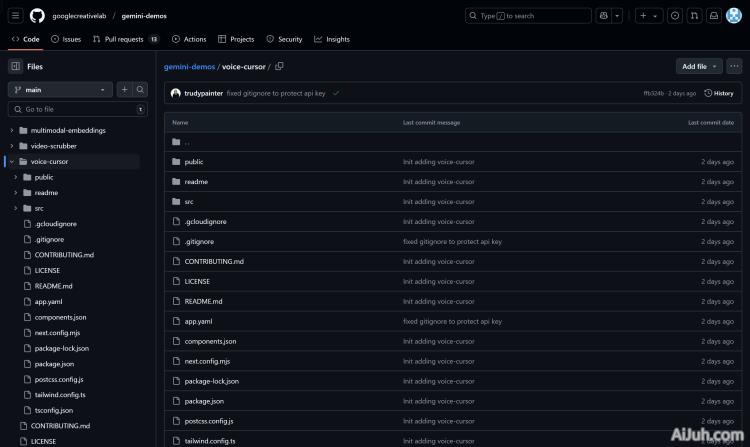Screen dimensions: 750x447
Task: Open the gemini-demos breadcrumb link
Action: (x=190, y=66)
